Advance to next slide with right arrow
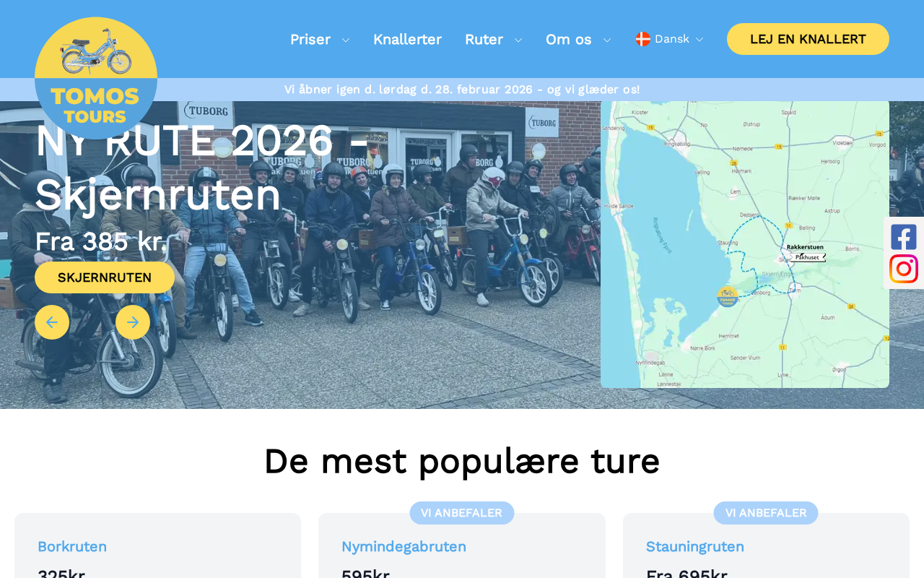 coord(133,322)
